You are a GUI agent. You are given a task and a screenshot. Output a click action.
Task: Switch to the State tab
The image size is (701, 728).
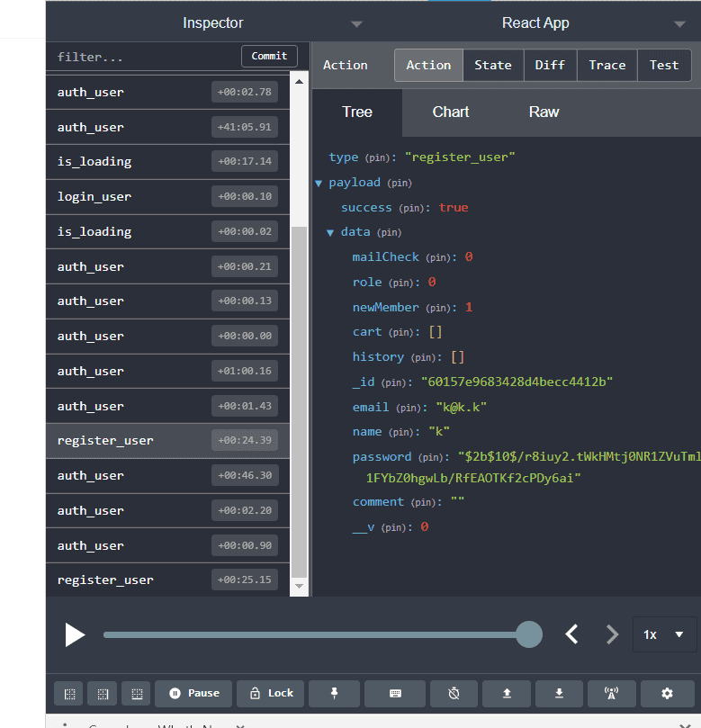[493, 65]
